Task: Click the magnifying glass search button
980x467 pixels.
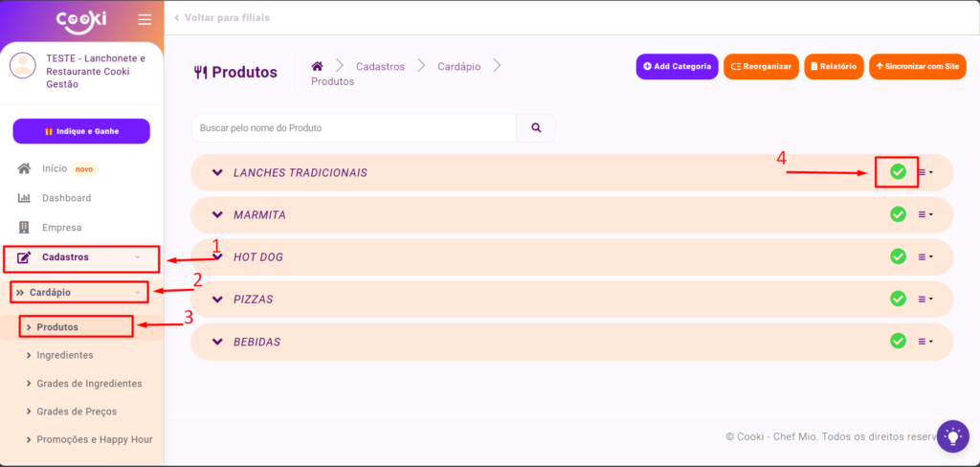Action: tap(536, 127)
